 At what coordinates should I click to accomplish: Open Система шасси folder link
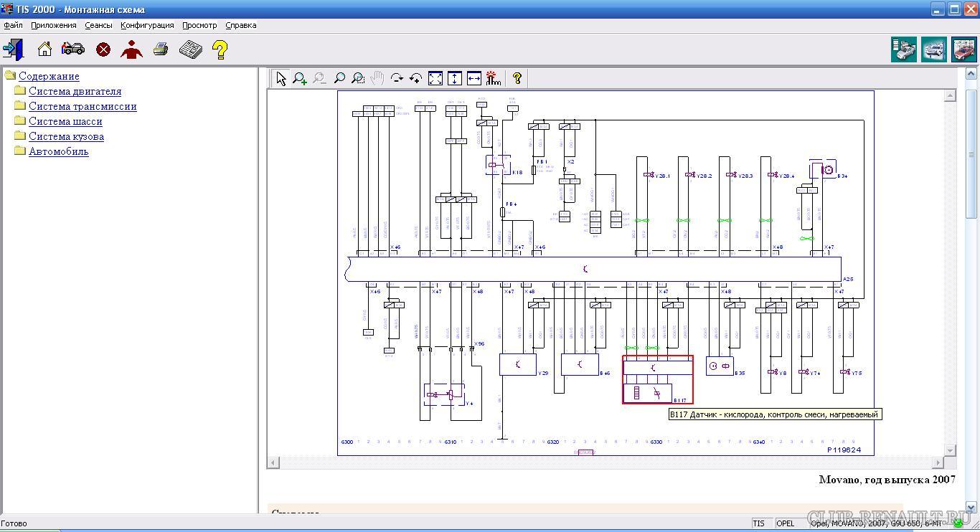click(x=65, y=121)
